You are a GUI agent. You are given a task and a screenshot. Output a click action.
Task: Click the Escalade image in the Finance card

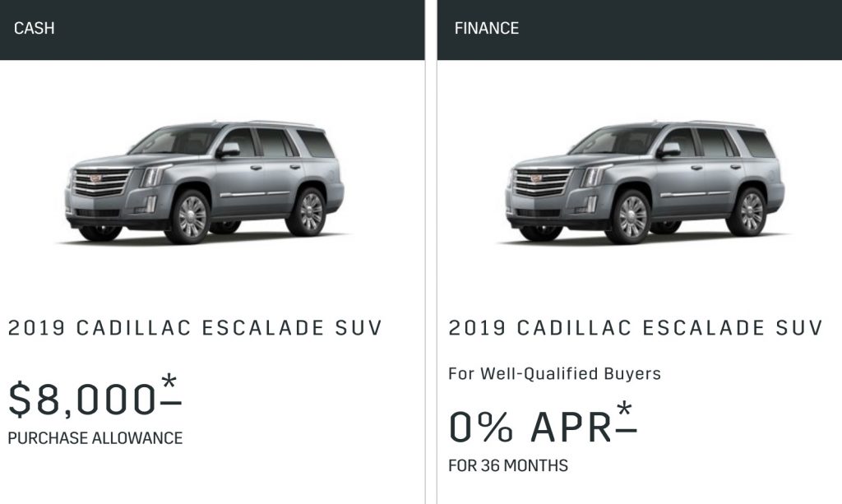click(x=645, y=183)
